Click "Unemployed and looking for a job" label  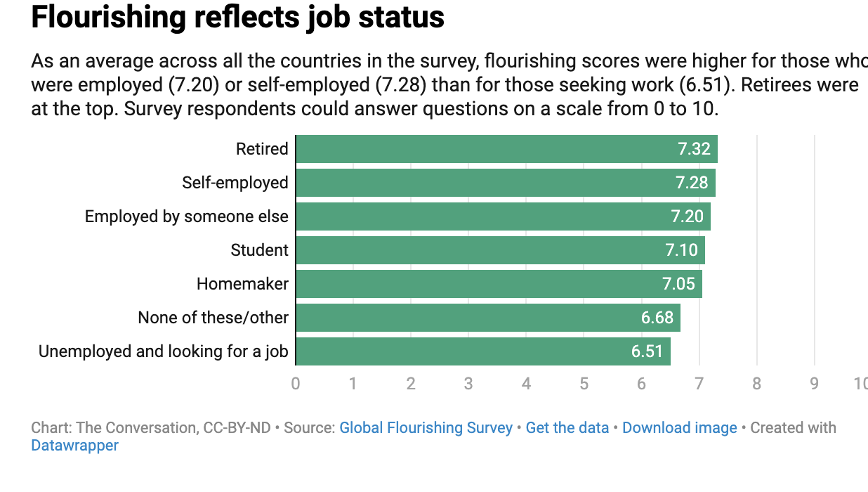[163, 351]
